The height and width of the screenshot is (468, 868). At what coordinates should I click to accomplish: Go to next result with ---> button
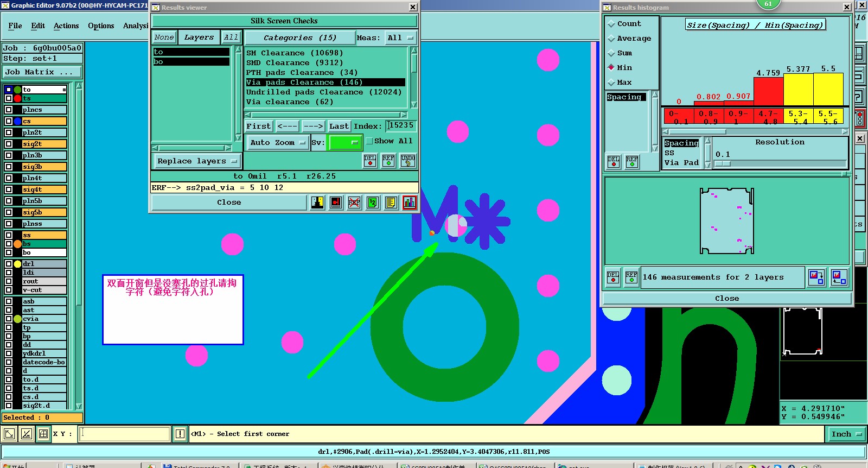314,127
